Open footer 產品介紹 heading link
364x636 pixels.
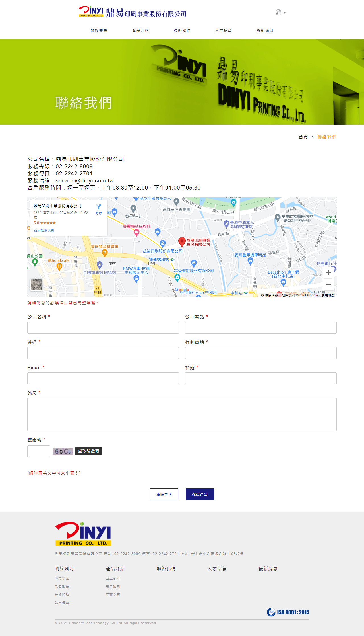coord(115,569)
